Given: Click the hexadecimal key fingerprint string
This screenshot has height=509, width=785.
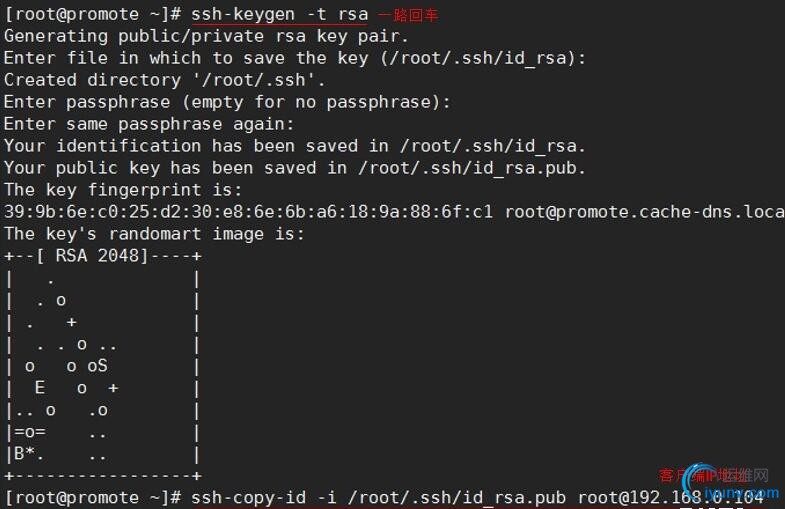Looking at the screenshot, I should (x=248, y=212).
